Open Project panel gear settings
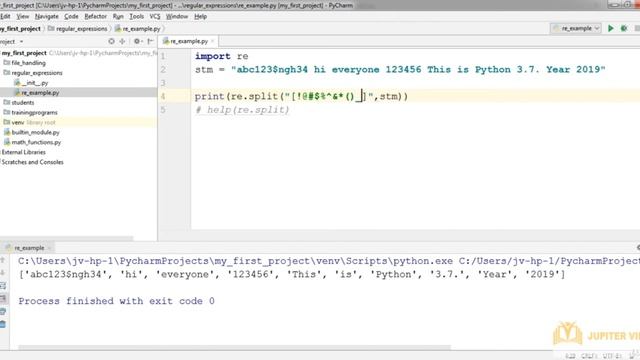640x360 pixels. coord(137,41)
